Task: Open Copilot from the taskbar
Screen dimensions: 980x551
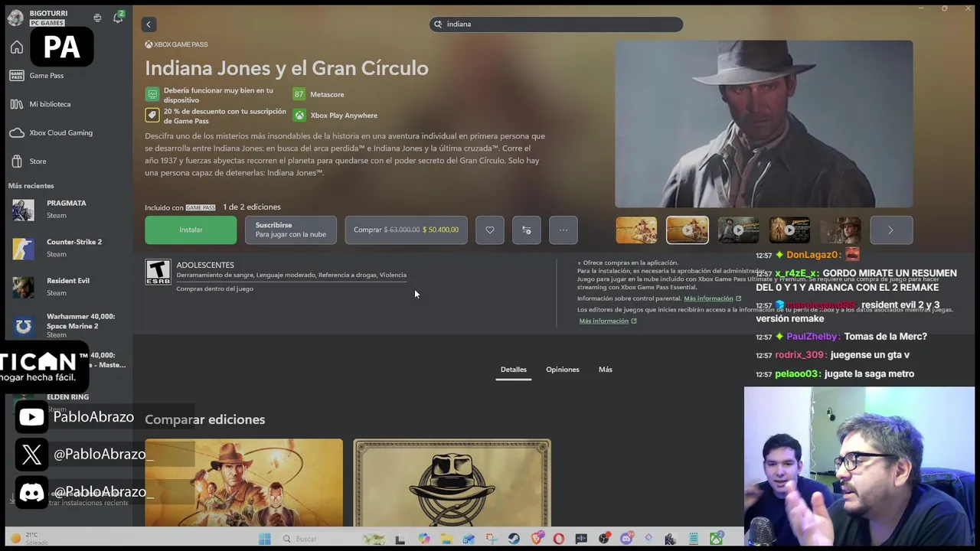Action: click(423, 539)
